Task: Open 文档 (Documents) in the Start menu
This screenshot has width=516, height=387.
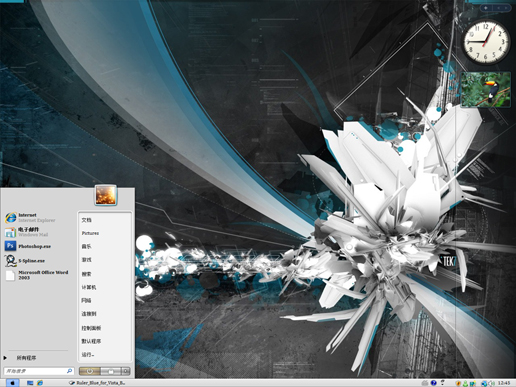Action: click(87, 220)
